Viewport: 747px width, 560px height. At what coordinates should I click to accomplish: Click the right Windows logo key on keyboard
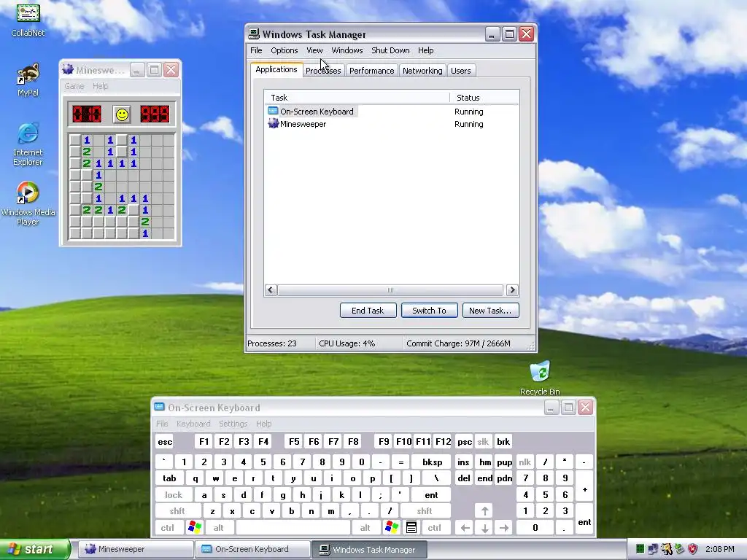tap(392, 527)
